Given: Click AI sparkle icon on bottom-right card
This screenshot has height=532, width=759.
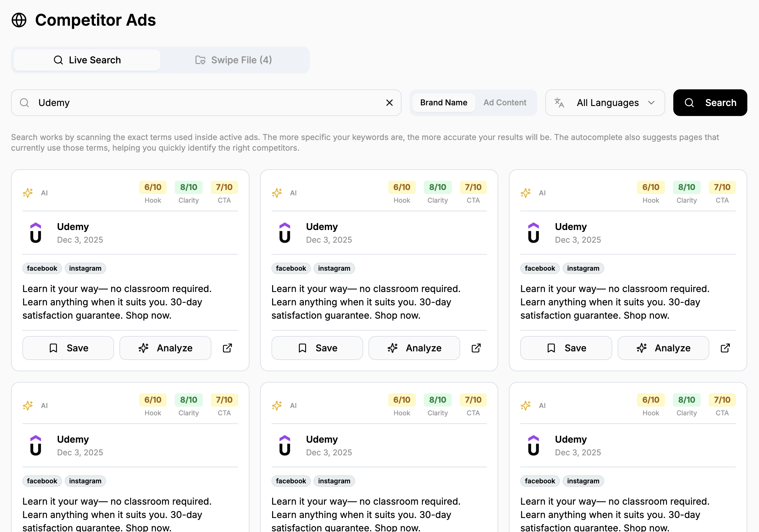Looking at the screenshot, I should [526, 405].
